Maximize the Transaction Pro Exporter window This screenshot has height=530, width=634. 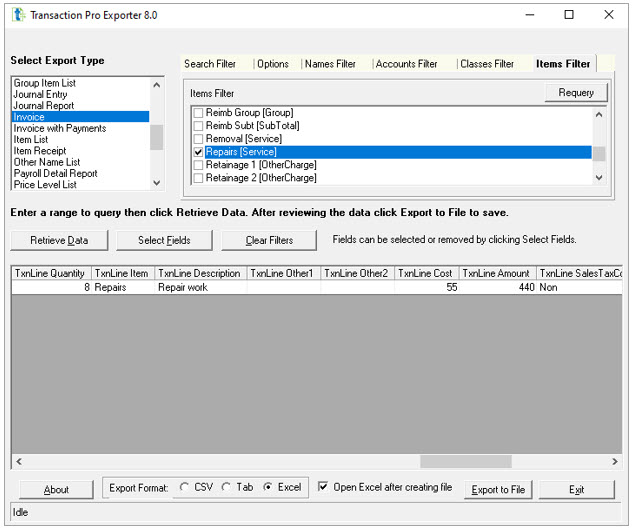569,15
